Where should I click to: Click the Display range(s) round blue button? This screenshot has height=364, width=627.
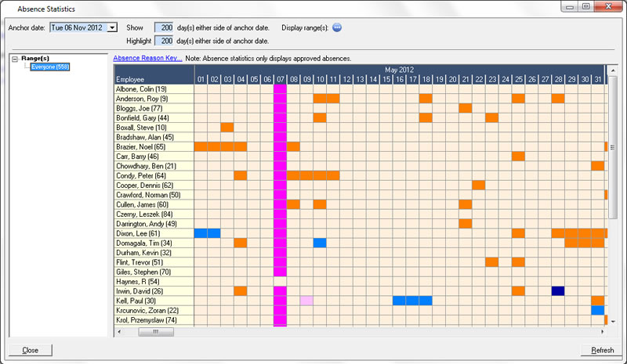pos(337,27)
